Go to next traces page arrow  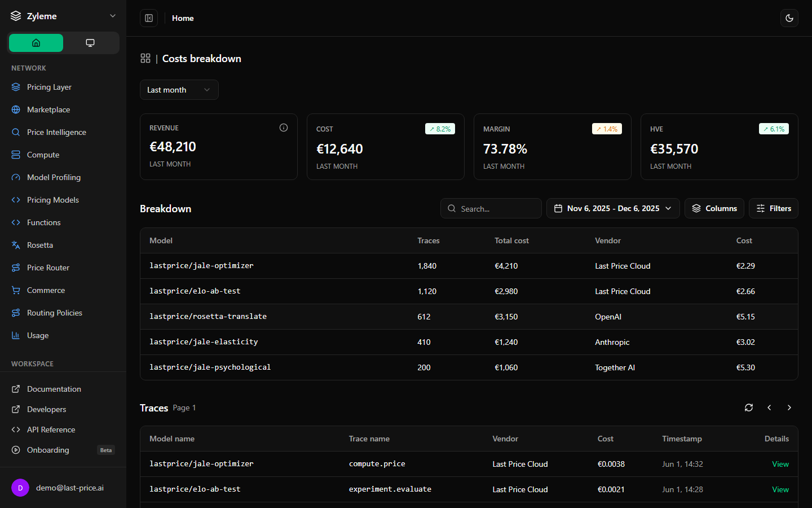[x=789, y=408]
